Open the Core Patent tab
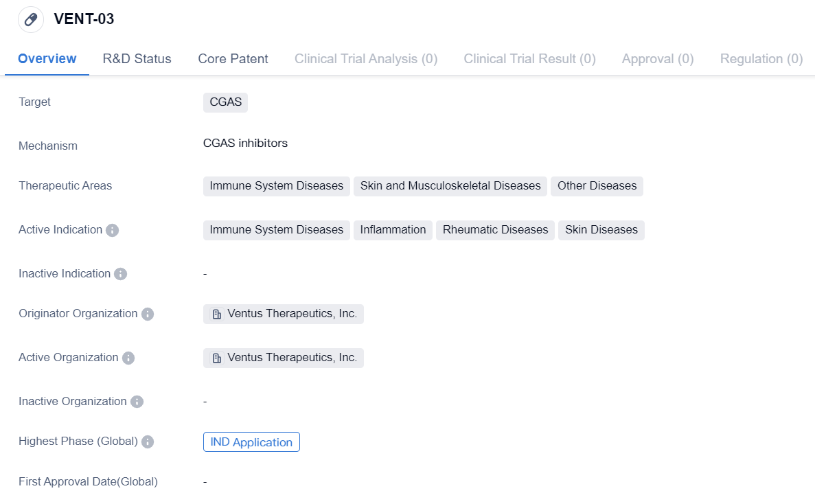815x504 pixels. [x=233, y=59]
